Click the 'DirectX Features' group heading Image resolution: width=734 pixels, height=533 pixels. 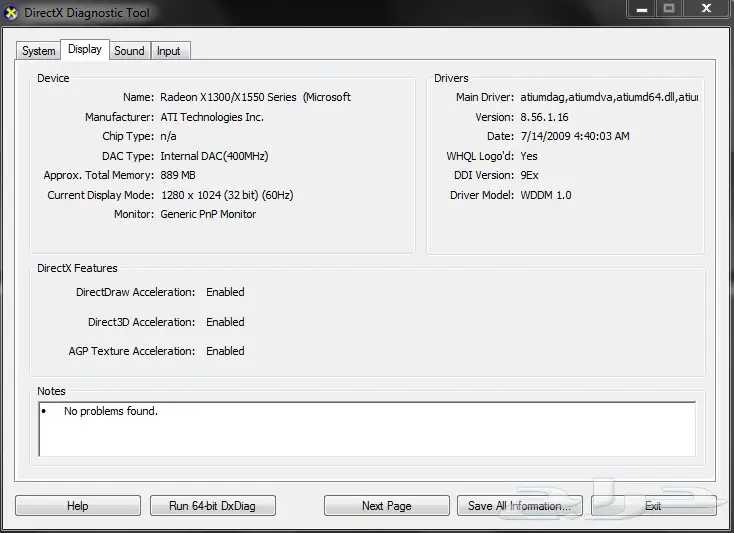pyautogui.click(x=77, y=268)
